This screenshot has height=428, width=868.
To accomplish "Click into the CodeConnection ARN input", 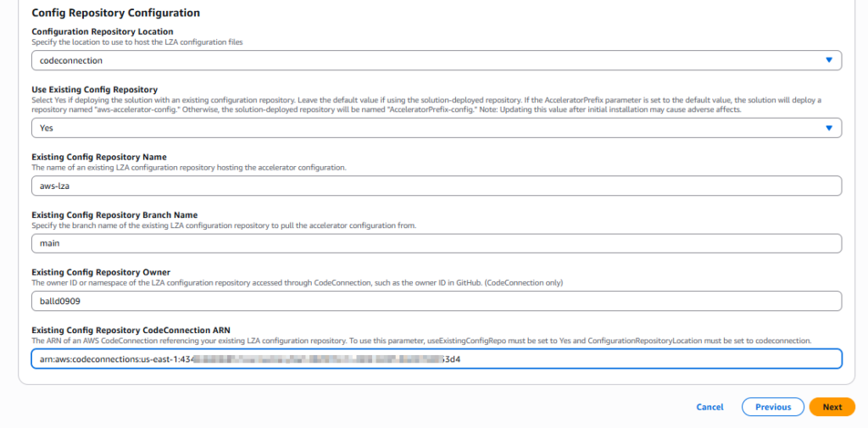I will [436, 359].
